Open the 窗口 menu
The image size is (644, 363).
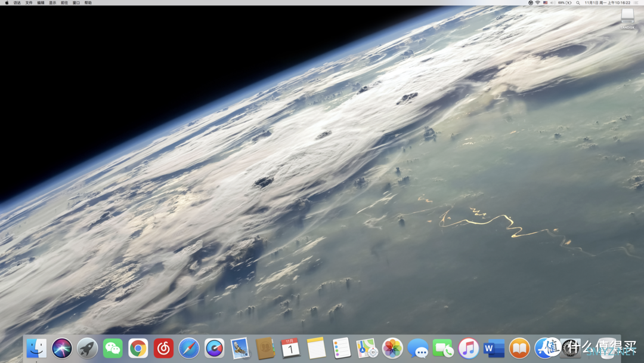pos(76,3)
